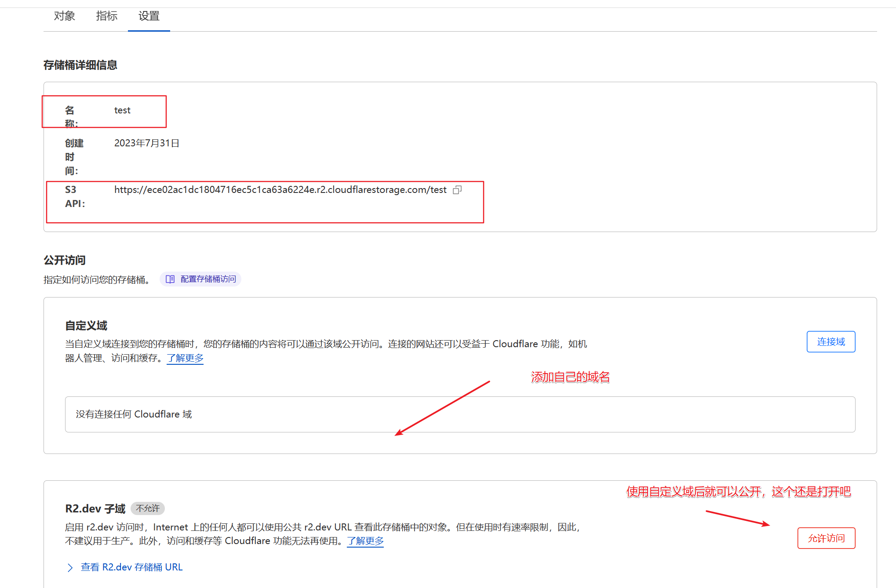Click the 没有连接任何 Cloudflare 域 text
Screen dimensions: 896x588
(134, 414)
